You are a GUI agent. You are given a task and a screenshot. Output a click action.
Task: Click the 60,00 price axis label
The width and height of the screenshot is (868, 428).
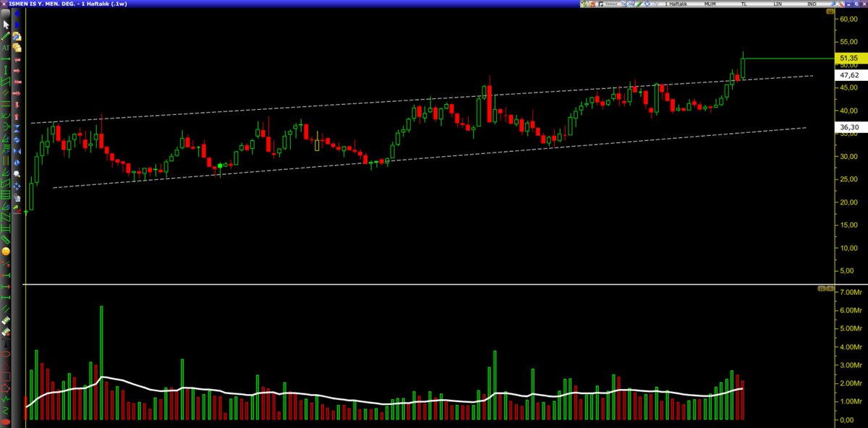coord(849,19)
